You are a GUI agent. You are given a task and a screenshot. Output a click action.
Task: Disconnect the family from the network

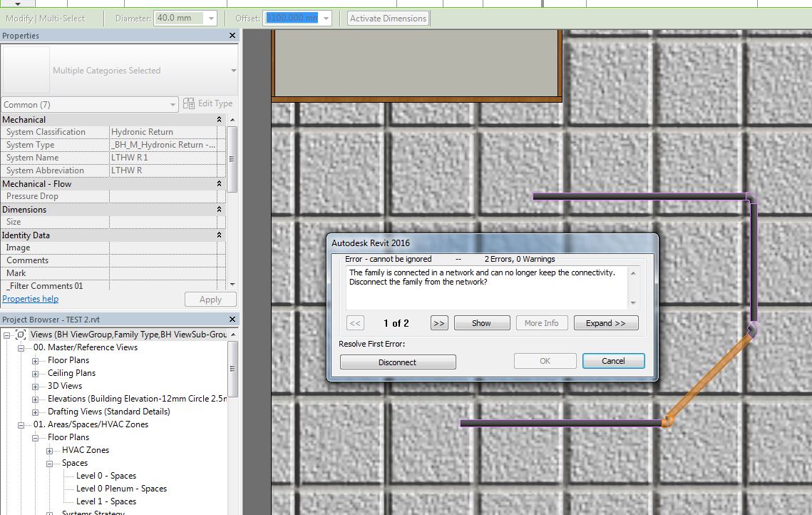[398, 362]
